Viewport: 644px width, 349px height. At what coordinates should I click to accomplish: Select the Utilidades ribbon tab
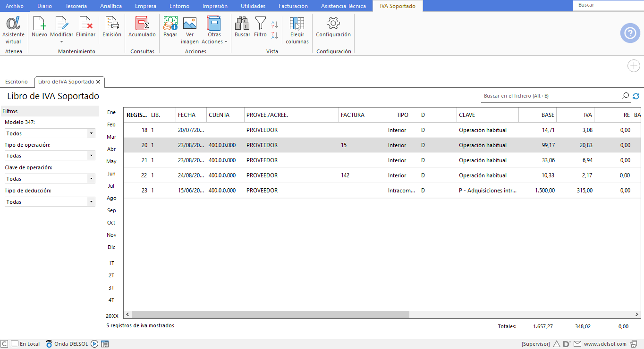click(x=253, y=6)
